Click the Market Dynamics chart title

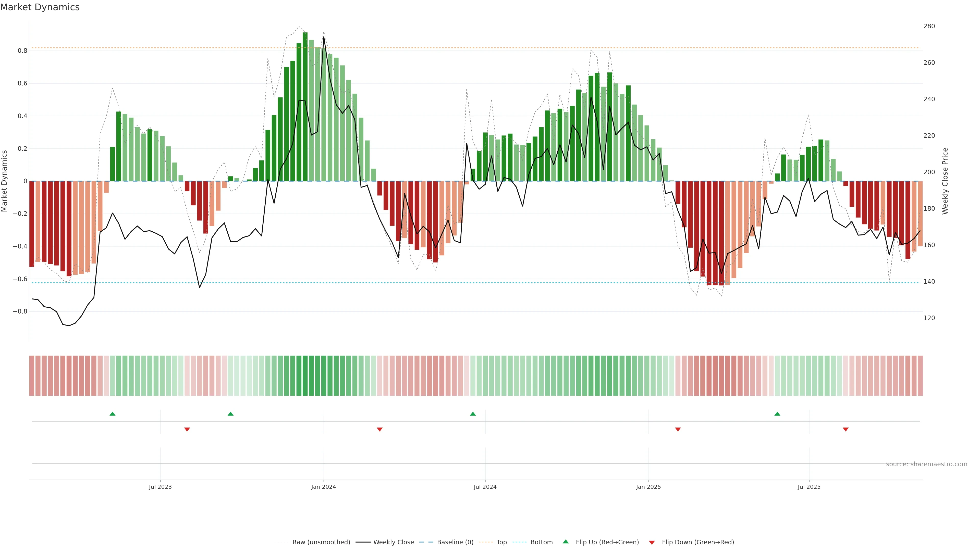[40, 7]
